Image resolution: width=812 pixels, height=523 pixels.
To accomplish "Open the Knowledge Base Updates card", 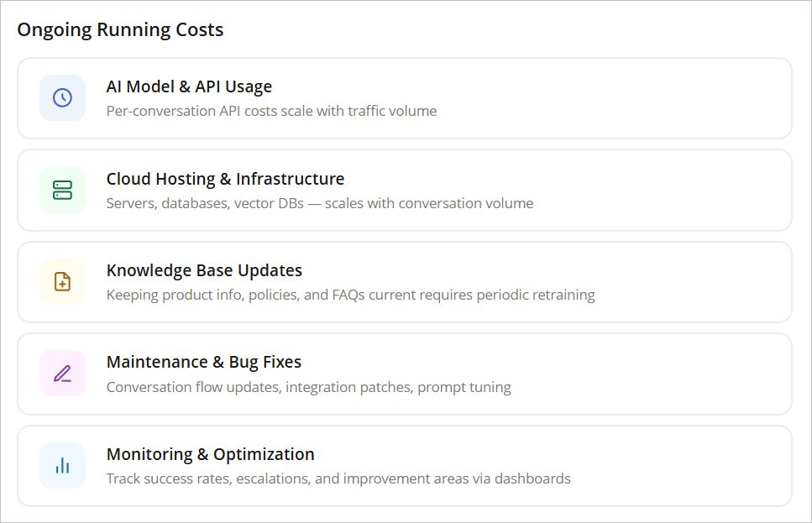I will [406, 282].
